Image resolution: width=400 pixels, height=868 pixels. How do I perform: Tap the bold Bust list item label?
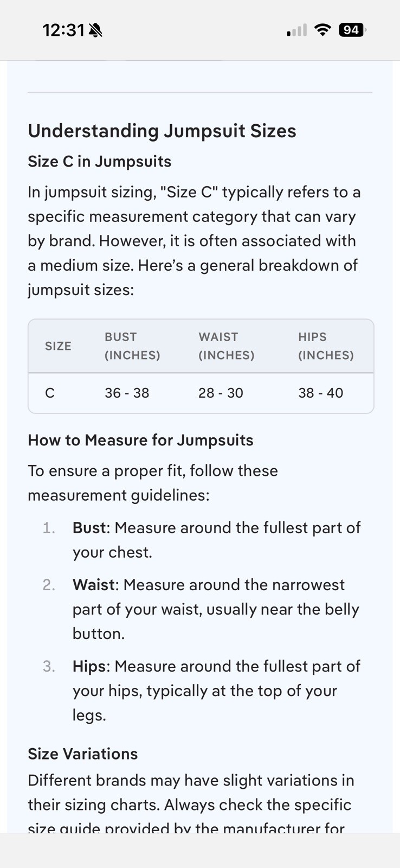click(89, 528)
